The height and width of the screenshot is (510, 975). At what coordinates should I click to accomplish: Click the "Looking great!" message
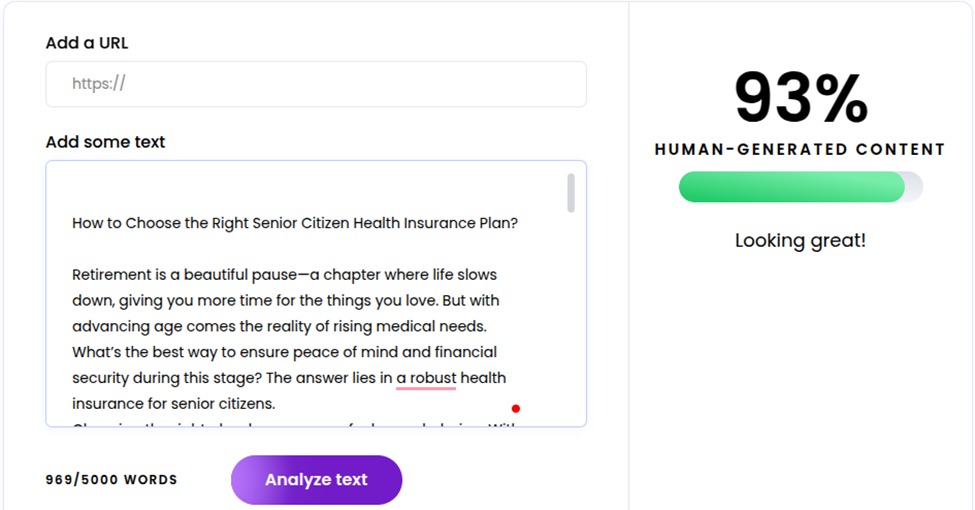pyautogui.click(x=800, y=240)
